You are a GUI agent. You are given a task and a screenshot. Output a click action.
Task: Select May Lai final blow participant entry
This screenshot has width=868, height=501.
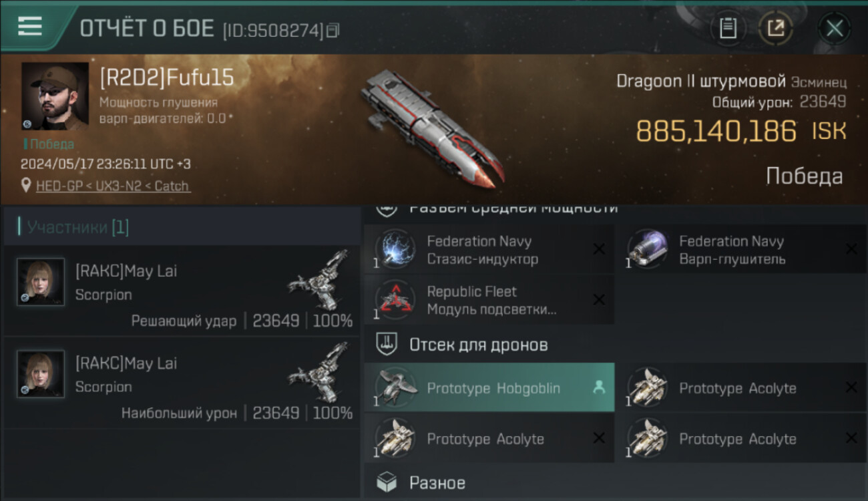tap(182, 291)
